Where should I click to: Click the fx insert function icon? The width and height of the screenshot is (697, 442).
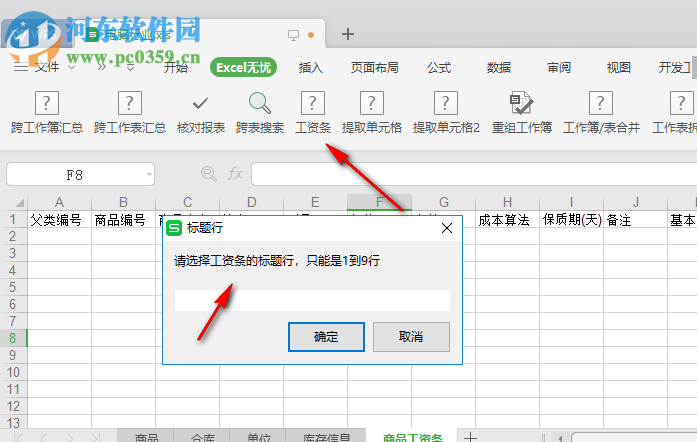coord(235,173)
